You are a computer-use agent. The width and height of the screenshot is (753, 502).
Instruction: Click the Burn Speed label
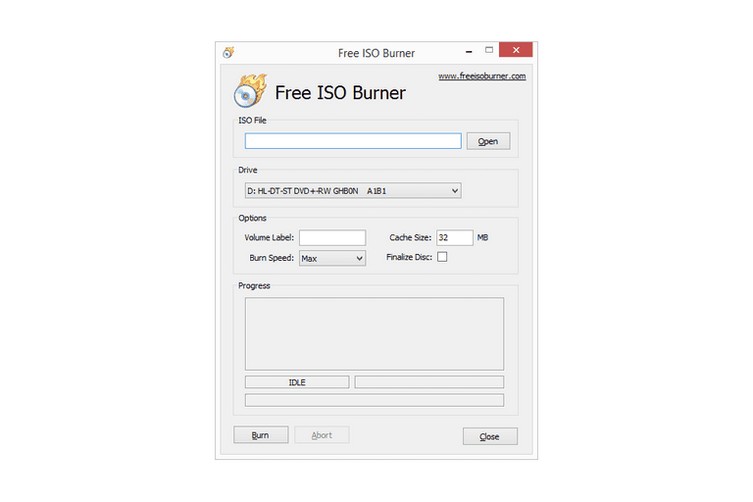pyautogui.click(x=271, y=258)
